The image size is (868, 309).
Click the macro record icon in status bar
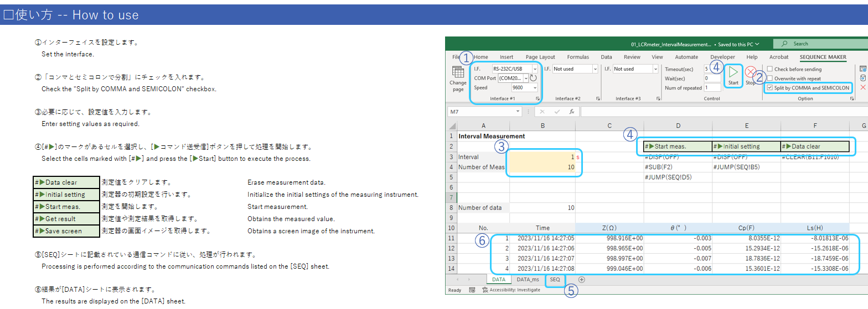pyautogui.click(x=472, y=290)
